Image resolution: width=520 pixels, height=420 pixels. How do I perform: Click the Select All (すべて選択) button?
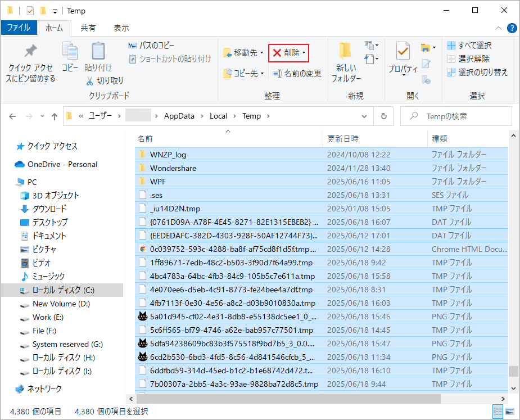coord(469,46)
